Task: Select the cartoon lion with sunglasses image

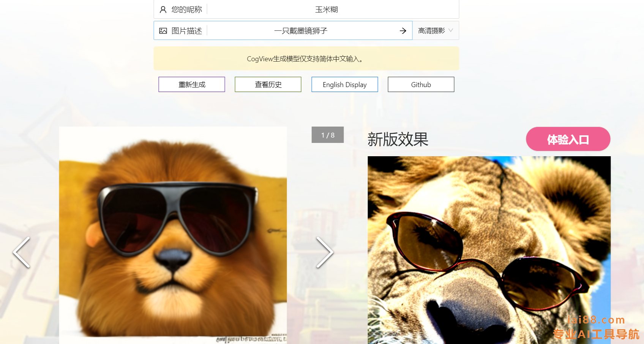Action: tap(173, 235)
